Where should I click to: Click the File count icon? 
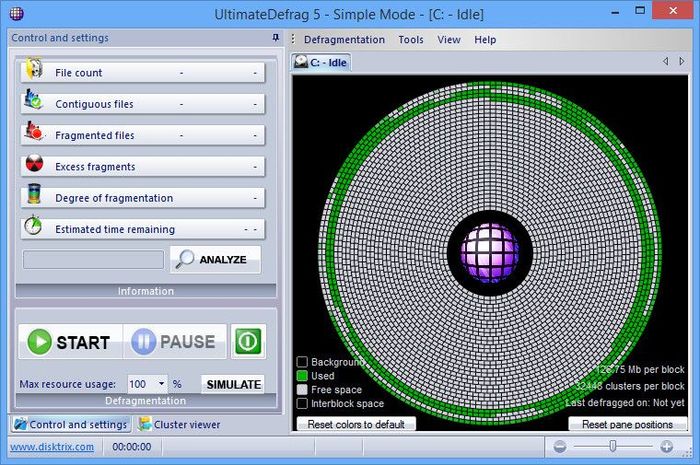(x=34, y=69)
